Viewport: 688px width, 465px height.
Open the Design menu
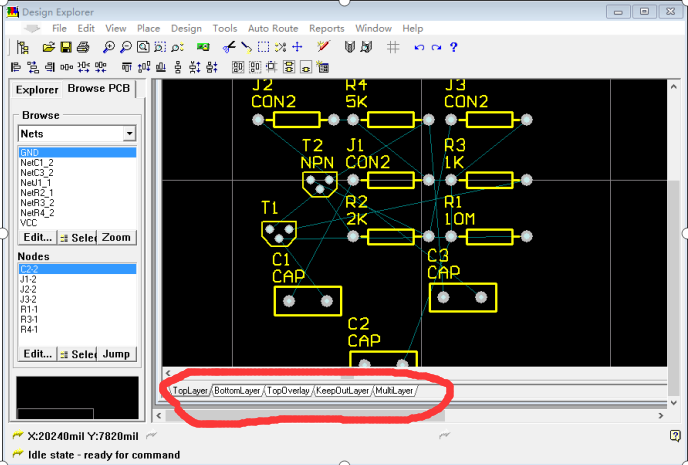[186, 29]
